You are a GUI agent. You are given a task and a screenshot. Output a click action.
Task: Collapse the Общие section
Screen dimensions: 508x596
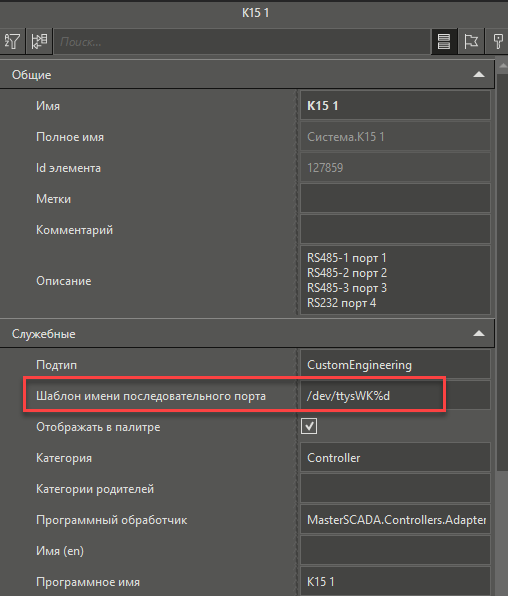click(x=479, y=74)
